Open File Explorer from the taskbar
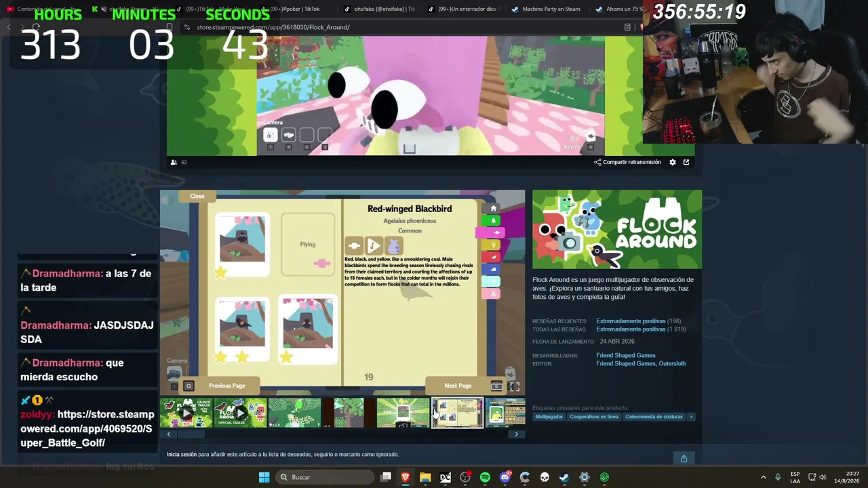This screenshot has width=868, height=488. (425, 477)
